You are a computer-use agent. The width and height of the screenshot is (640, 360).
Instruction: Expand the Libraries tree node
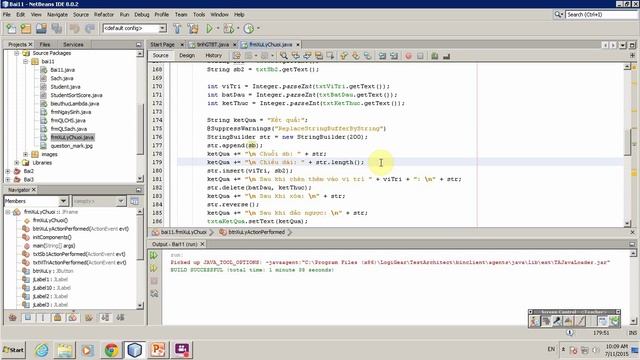pos(17,162)
